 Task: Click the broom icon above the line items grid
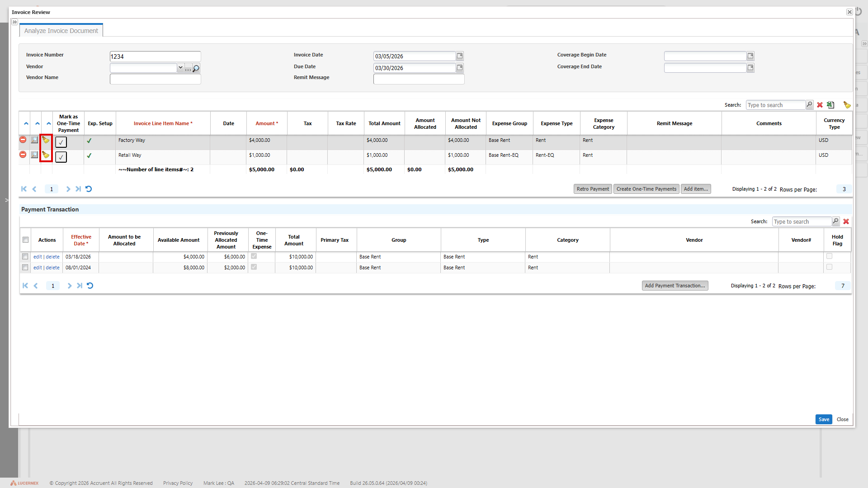pos(847,105)
